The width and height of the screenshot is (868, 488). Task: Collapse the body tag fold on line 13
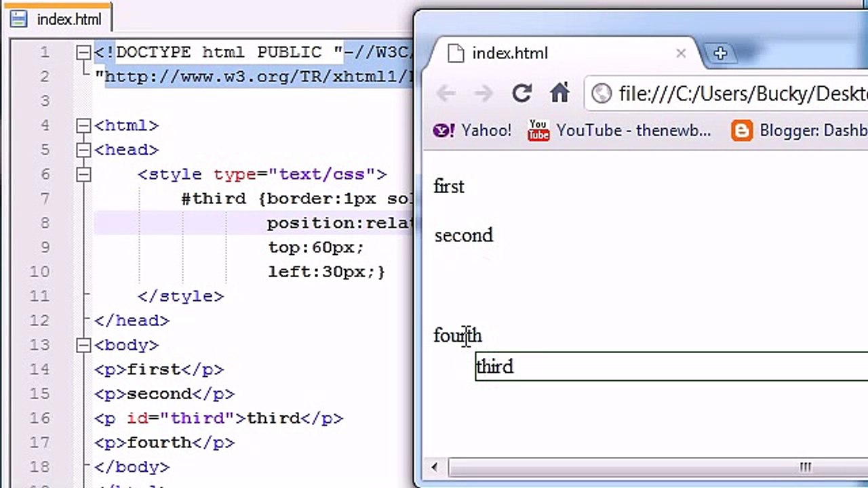pyautogui.click(x=83, y=345)
